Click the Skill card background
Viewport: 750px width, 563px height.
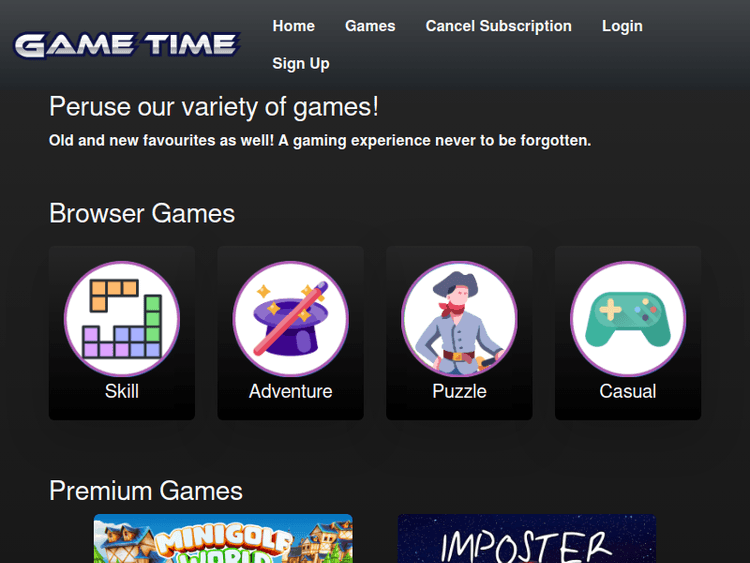(122, 333)
